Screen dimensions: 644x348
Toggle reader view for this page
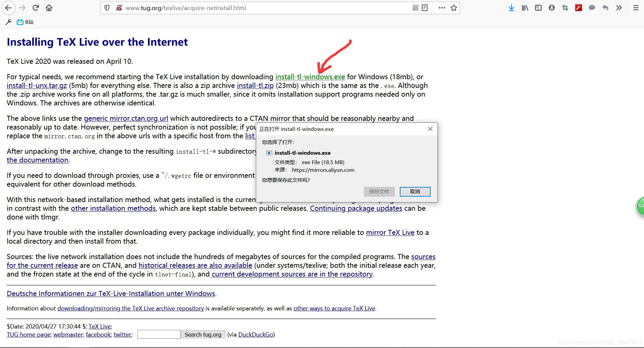click(425, 8)
